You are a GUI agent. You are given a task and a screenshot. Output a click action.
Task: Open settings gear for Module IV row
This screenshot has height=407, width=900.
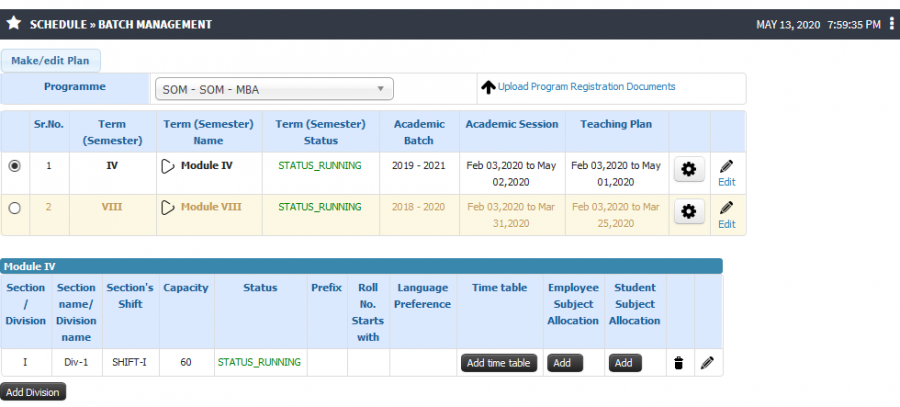(689, 169)
